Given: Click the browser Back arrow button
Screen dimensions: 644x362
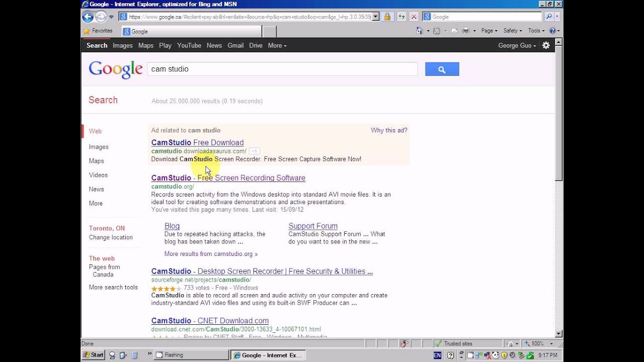Looking at the screenshot, I should (x=88, y=17).
